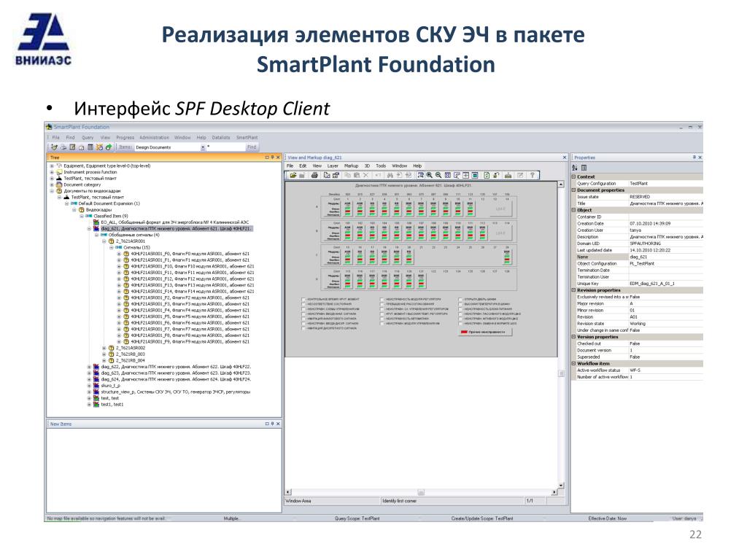Viewport: 747px width, 560px height.
Task: Click the first icon in SmartPlant main toolbar
Action: click(54, 147)
